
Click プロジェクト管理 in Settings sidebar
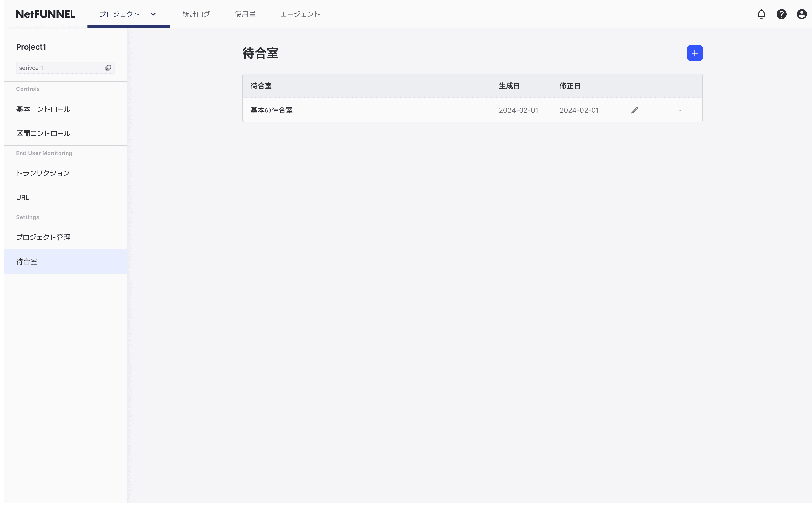[x=44, y=237]
